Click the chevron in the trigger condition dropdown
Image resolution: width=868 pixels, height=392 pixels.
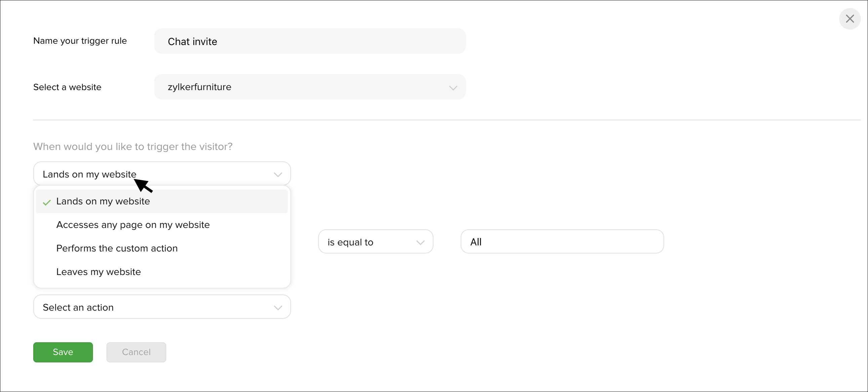[278, 174]
